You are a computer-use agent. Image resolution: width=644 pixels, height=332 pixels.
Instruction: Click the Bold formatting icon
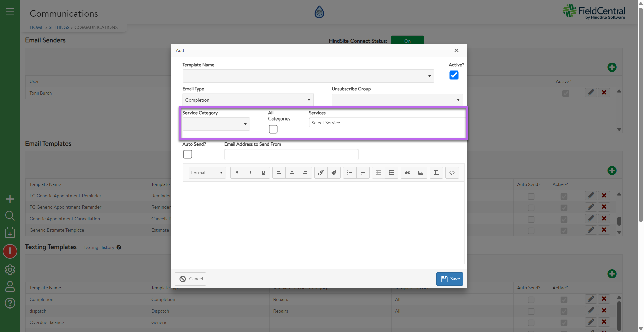237,173
